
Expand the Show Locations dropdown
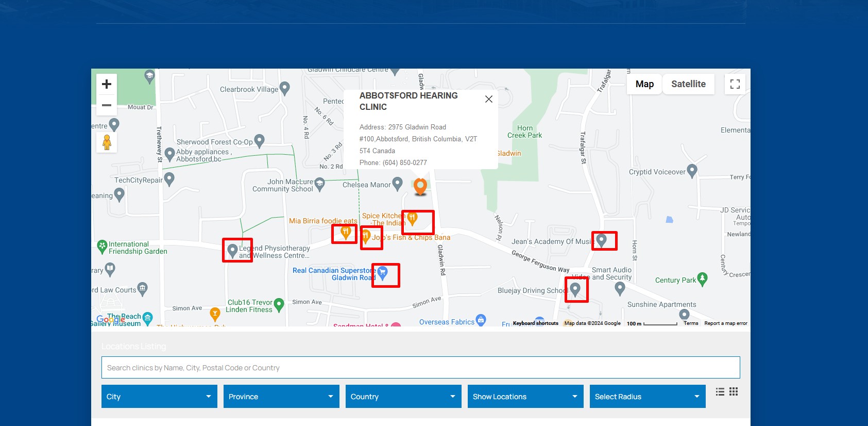(525, 396)
